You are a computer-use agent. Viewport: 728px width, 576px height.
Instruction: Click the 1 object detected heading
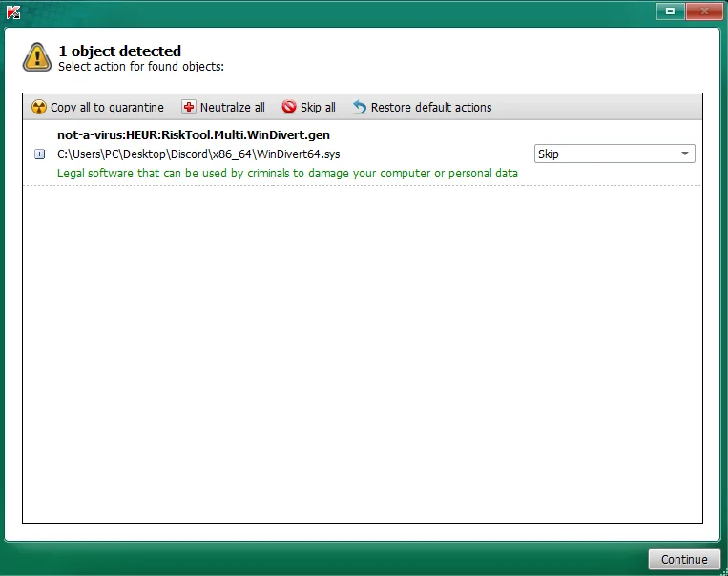pos(120,51)
